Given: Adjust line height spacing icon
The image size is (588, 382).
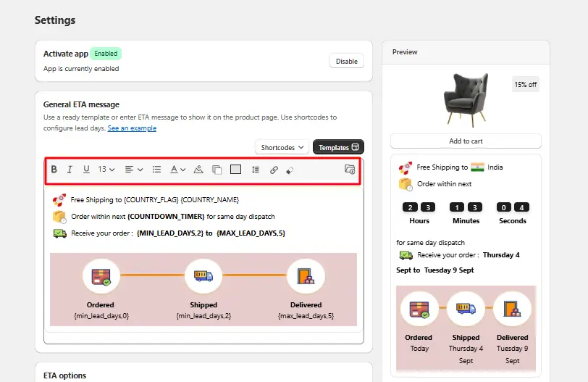Looking at the screenshot, I should coord(256,170).
